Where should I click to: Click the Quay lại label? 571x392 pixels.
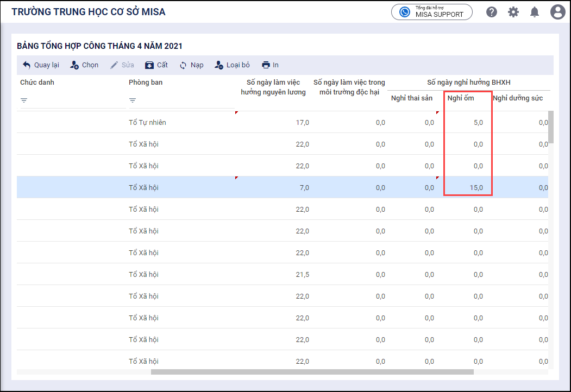[47, 65]
